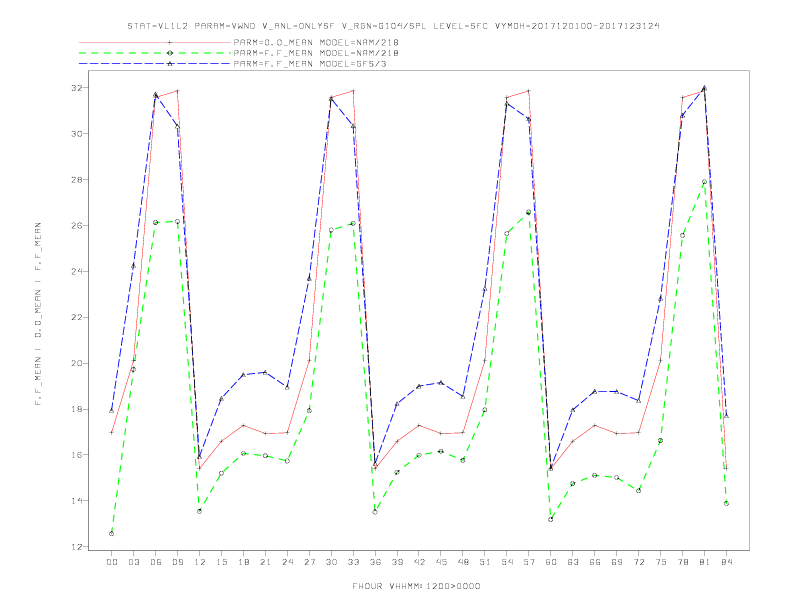The width and height of the screenshot is (792, 612).
Task: Select legend entry PARM=O.O_MEAN MODEL=NAM/218
Action: (316, 43)
